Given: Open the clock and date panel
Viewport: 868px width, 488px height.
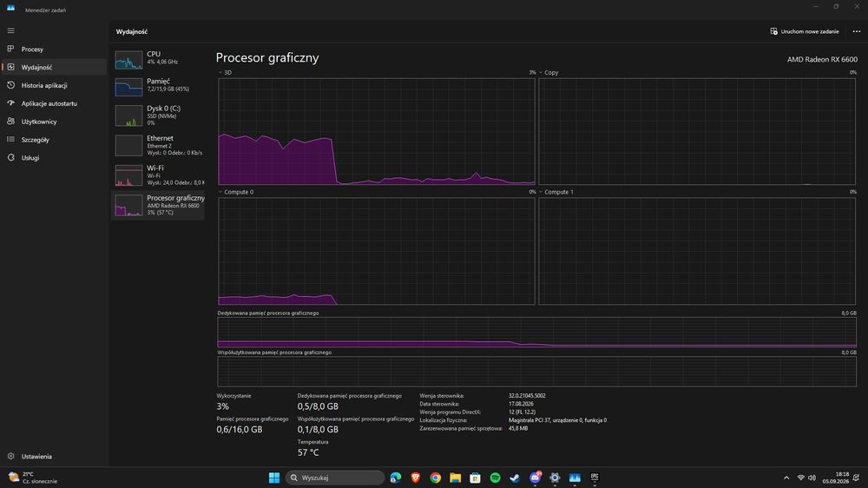Looking at the screenshot, I should (835, 478).
